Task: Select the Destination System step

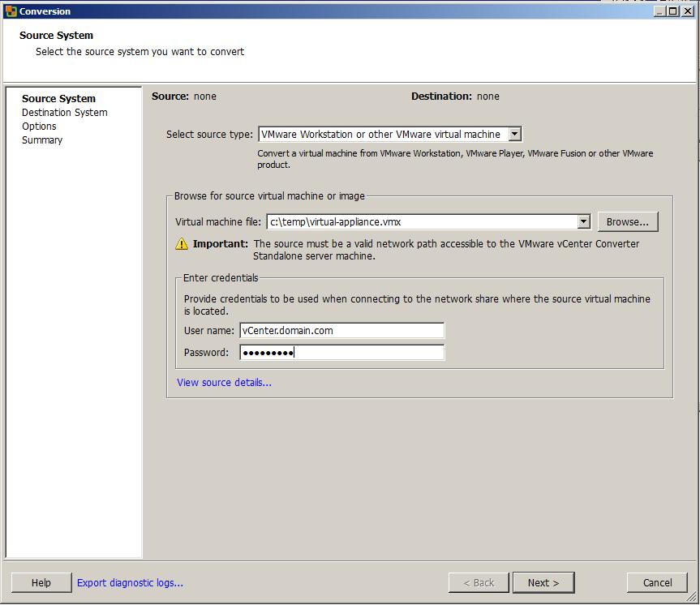Action: [x=65, y=113]
